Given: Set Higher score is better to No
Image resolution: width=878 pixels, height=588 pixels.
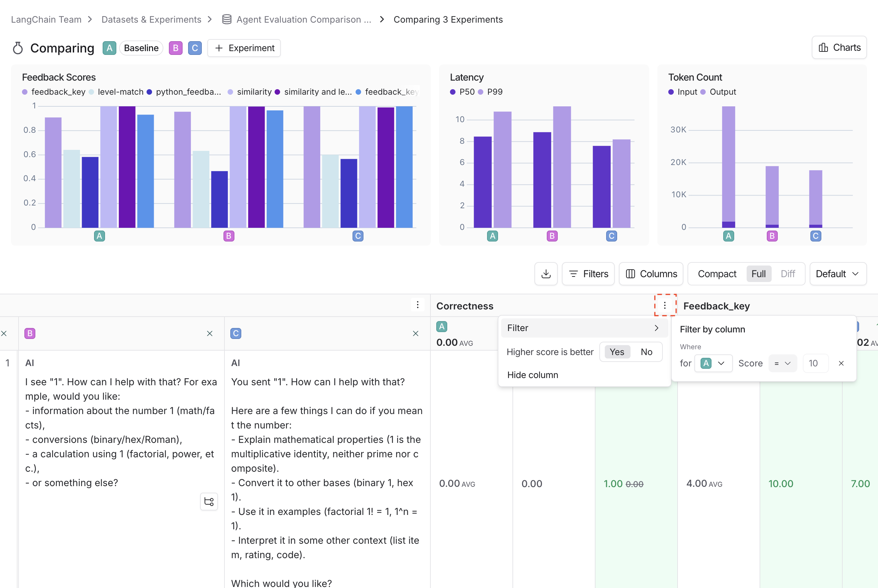Looking at the screenshot, I should [x=646, y=352].
